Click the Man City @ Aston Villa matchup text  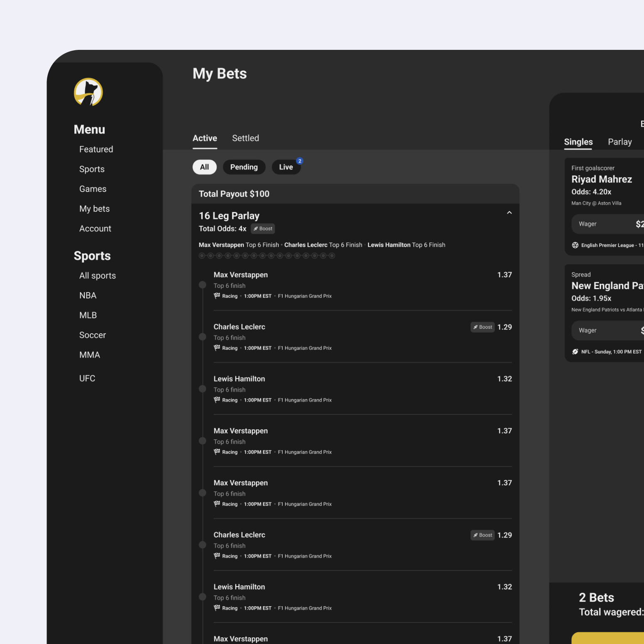tap(596, 203)
